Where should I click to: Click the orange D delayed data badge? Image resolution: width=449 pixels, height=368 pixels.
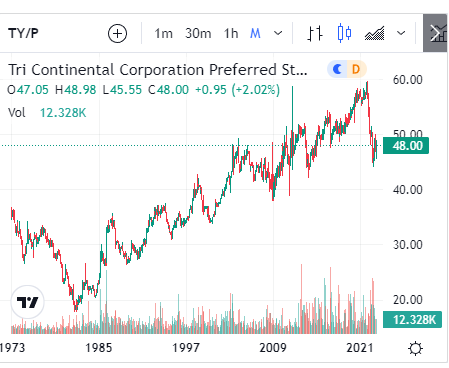[x=356, y=69]
